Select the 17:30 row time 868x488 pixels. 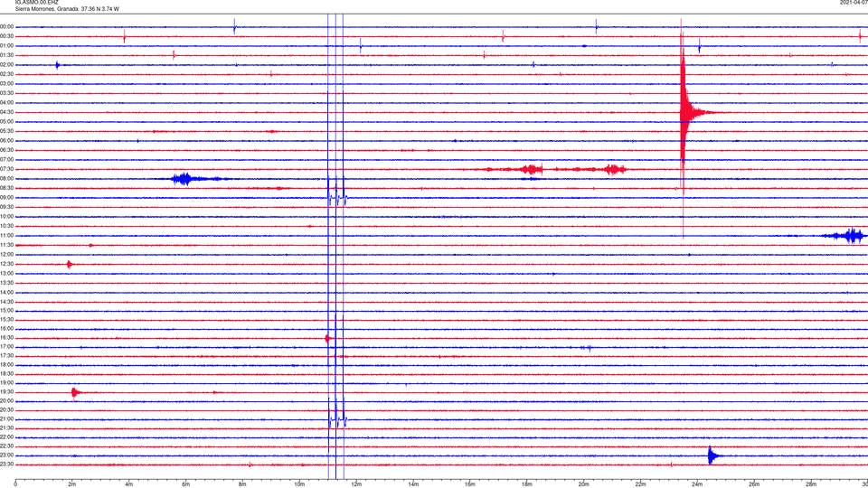pos(7,356)
